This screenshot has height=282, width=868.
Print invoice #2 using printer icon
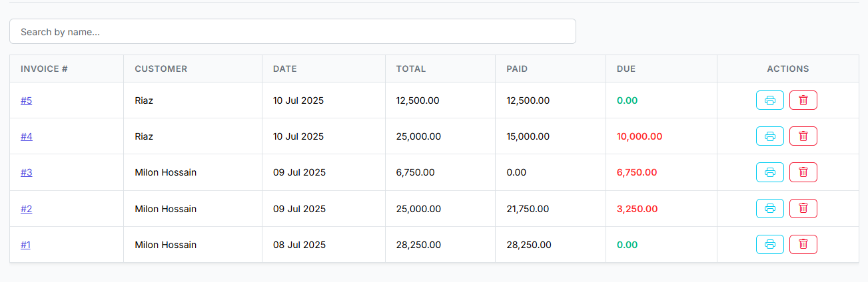pyautogui.click(x=769, y=209)
